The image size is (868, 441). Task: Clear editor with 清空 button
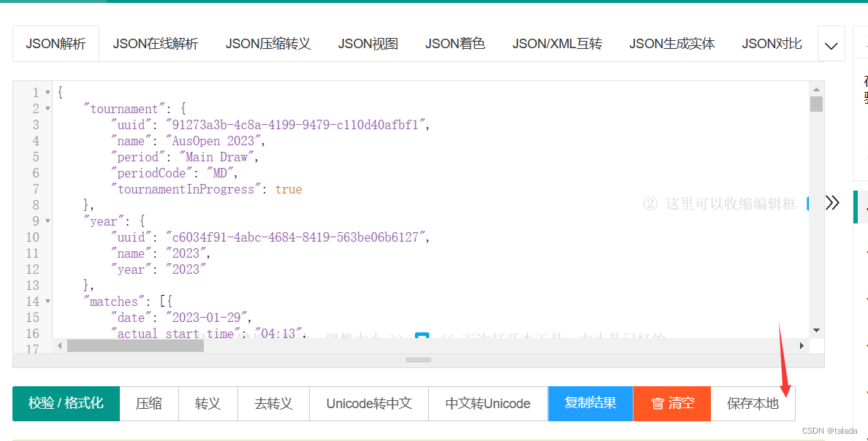672,403
